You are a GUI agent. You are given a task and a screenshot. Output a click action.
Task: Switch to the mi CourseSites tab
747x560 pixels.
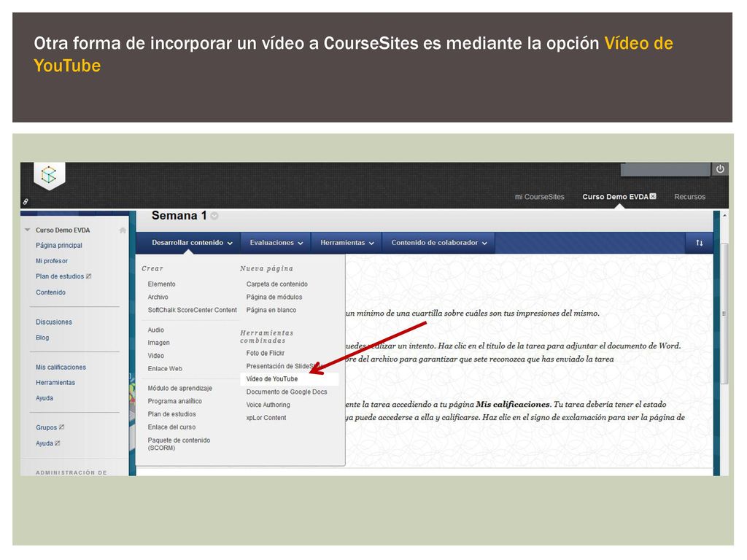[x=539, y=197]
